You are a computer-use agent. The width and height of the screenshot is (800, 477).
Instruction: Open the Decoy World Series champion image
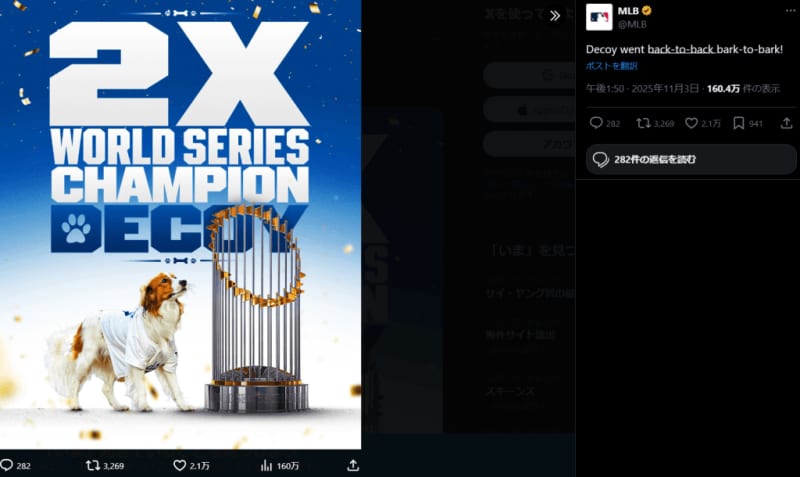point(181,224)
